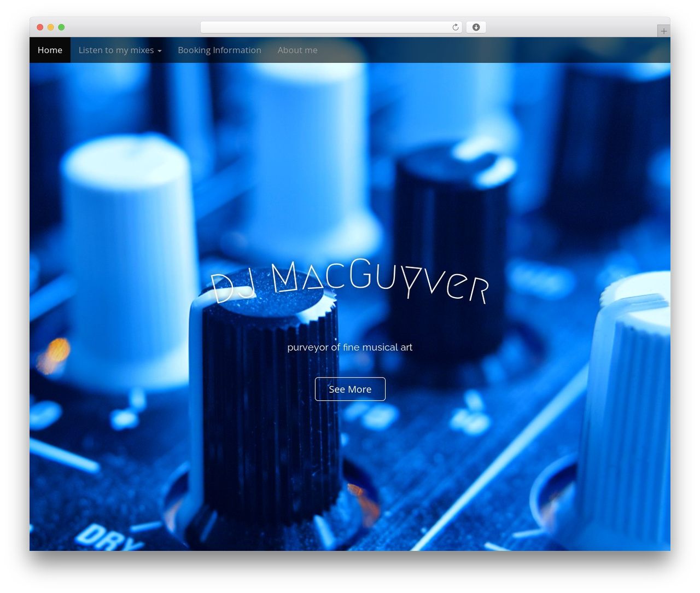The height and width of the screenshot is (593, 700).
Task: Expand the Listen to my mixes dropdown
Action: [120, 50]
